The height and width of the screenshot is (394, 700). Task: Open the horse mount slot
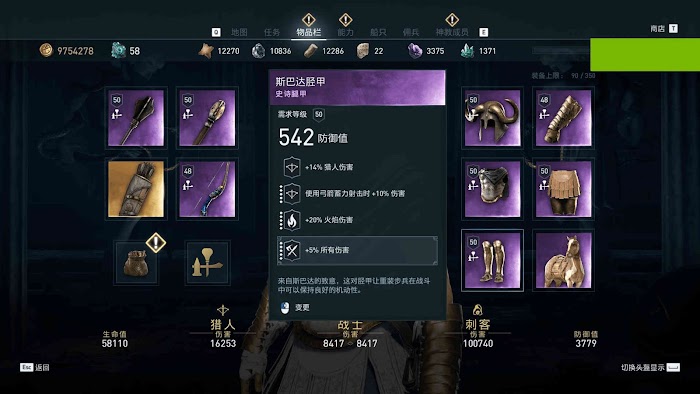563,260
